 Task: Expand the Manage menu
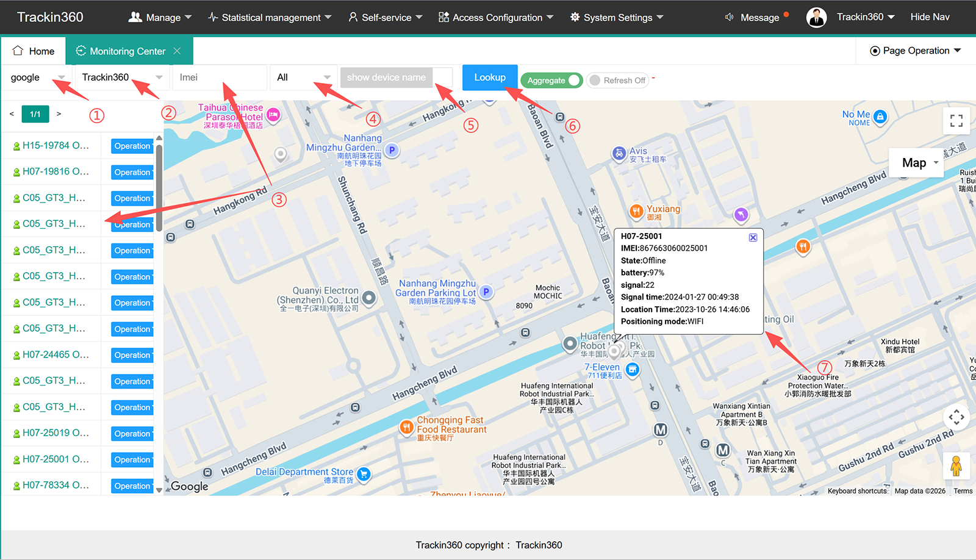pyautogui.click(x=160, y=17)
